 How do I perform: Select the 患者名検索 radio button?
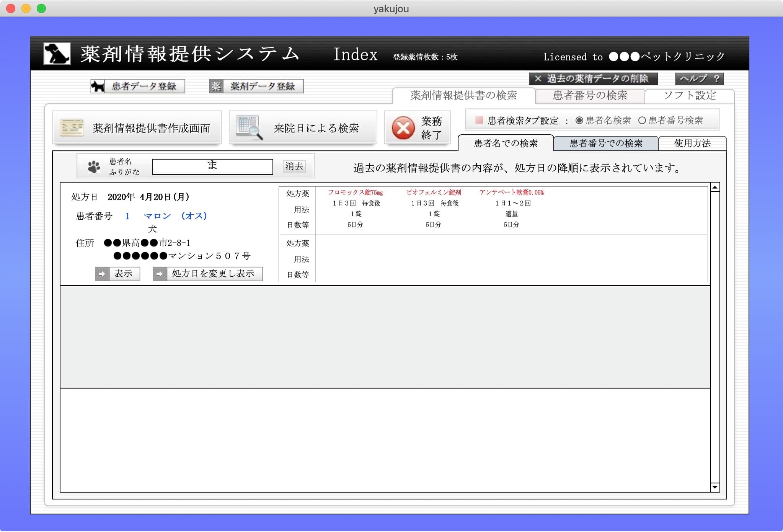click(x=579, y=121)
